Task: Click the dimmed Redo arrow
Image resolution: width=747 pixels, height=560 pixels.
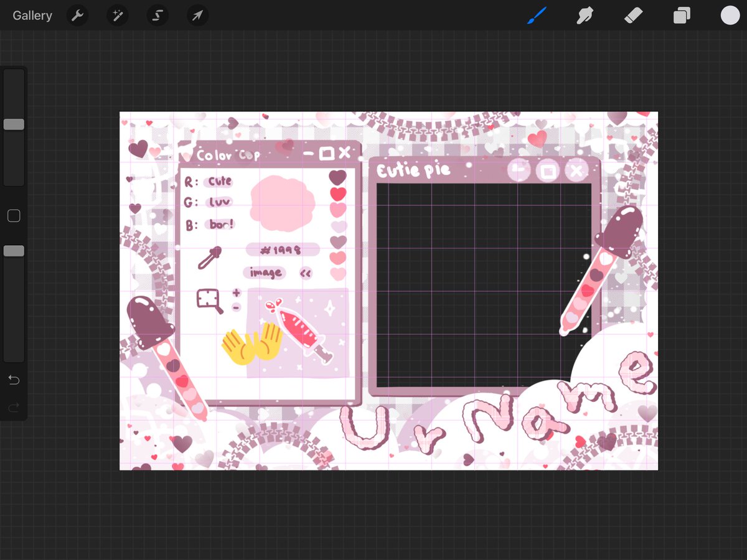Action: (x=14, y=408)
